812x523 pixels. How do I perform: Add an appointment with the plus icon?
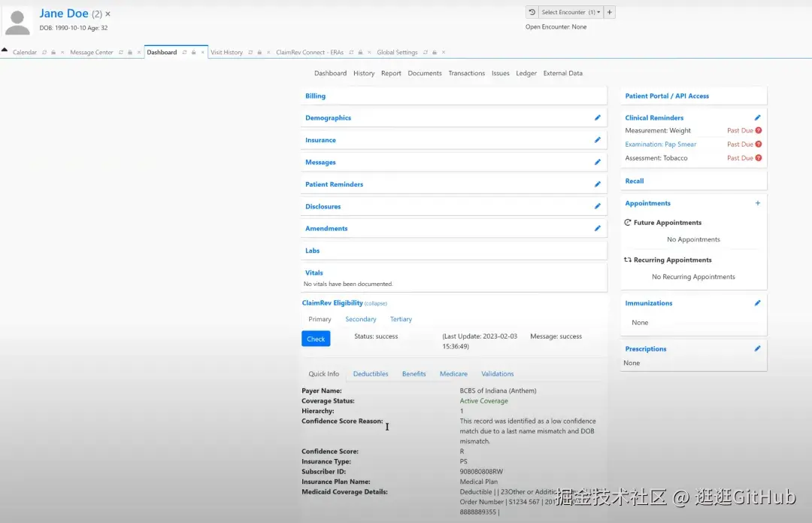(758, 203)
